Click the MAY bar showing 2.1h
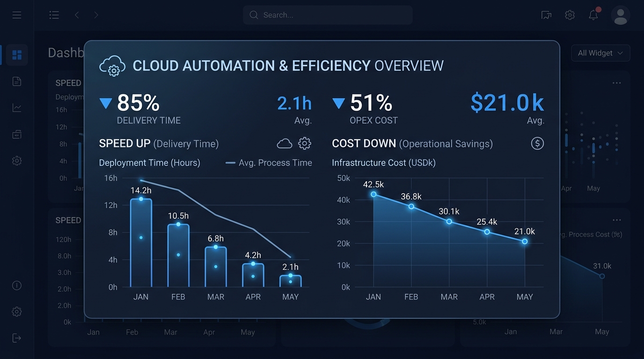Viewport: 644px width, 359px height. pyautogui.click(x=291, y=281)
